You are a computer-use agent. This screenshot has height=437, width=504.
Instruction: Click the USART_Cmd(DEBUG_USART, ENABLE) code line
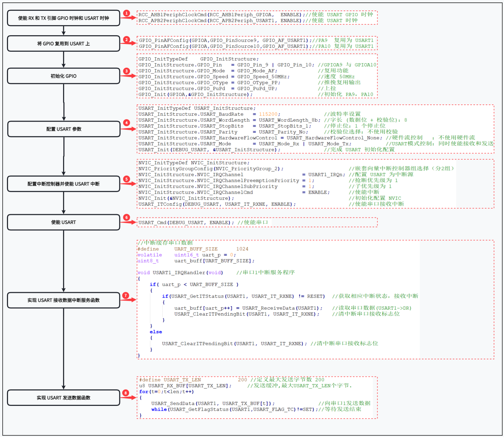tap(186, 222)
